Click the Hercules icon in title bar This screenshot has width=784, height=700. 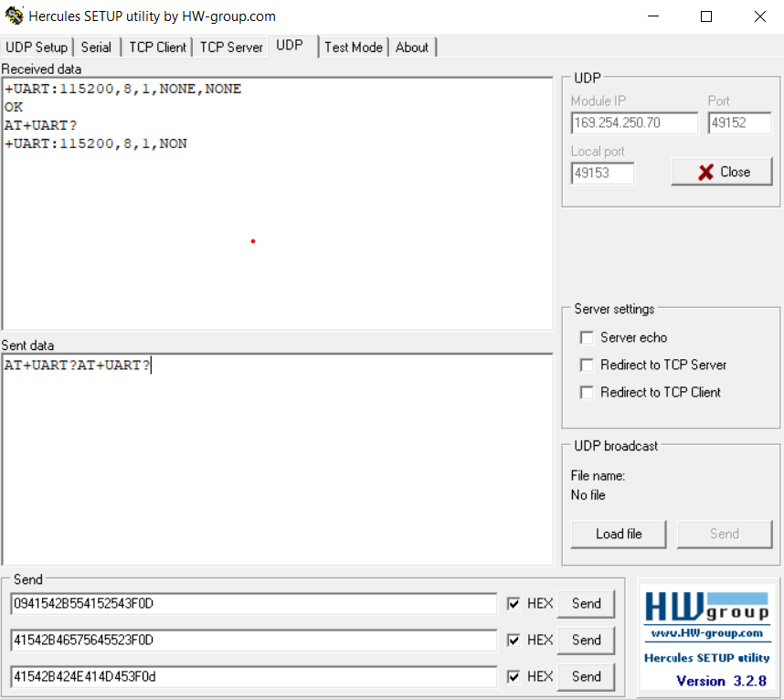(x=13, y=16)
